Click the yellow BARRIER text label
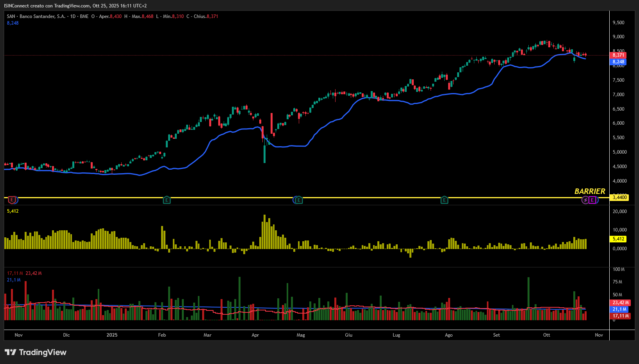 pos(589,191)
